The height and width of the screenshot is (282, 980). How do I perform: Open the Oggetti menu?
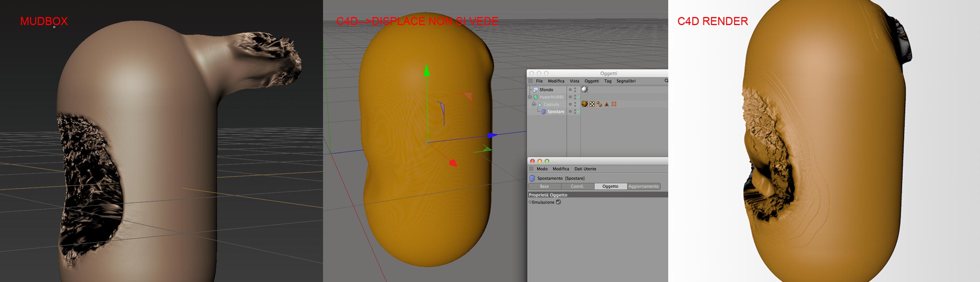point(592,81)
